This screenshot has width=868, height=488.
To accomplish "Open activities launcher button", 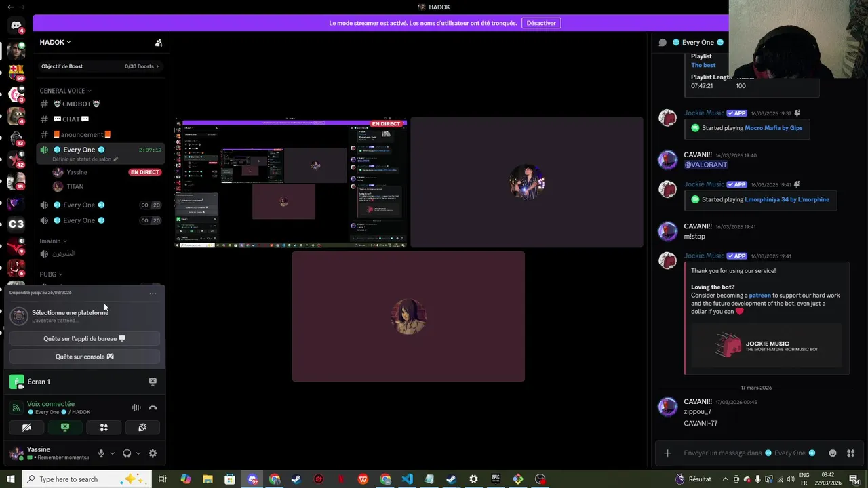I will click(x=104, y=428).
